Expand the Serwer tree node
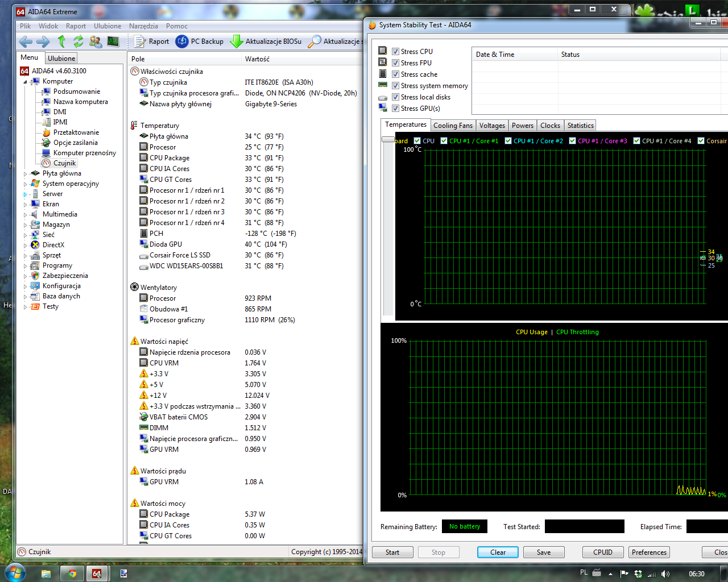The height and width of the screenshot is (582, 728). tap(25, 194)
